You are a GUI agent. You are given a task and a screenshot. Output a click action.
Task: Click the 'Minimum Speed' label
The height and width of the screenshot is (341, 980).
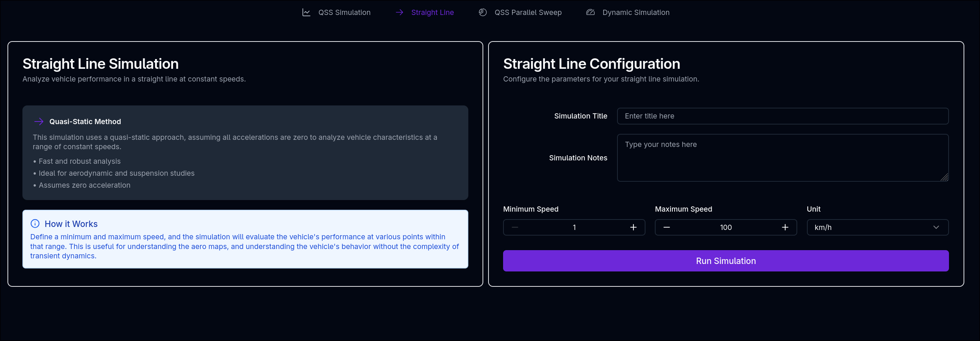531,209
